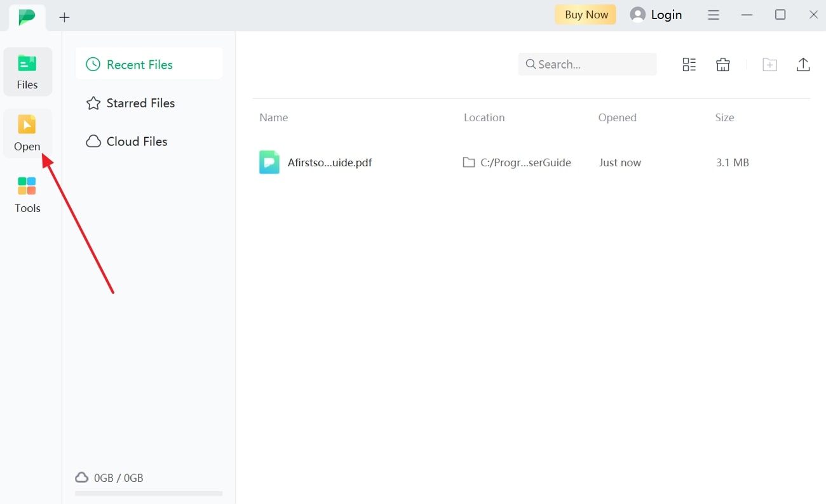Select the Afirstso...uide.pdf file name
Image resolution: width=826 pixels, height=504 pixels.
330,162
